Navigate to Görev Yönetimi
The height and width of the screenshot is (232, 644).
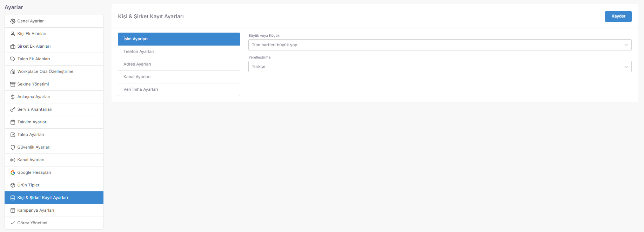pyautogui.click(x=54, y=223)
